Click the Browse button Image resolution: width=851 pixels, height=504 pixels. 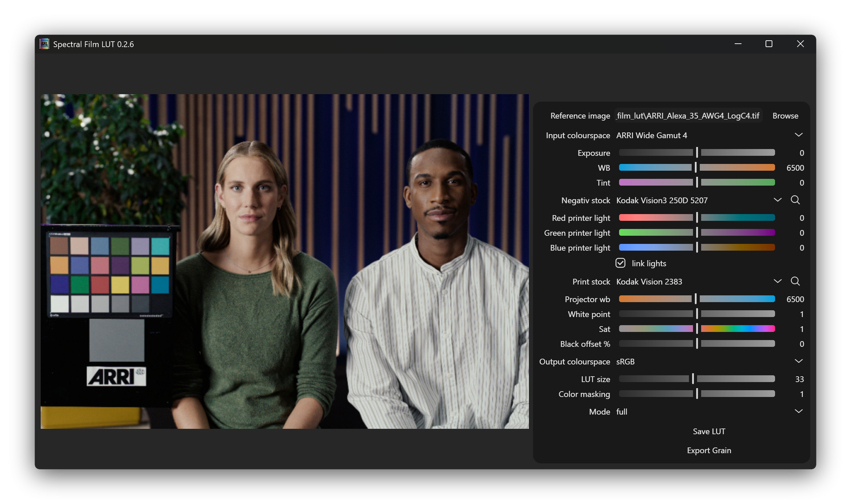point(785,116)
